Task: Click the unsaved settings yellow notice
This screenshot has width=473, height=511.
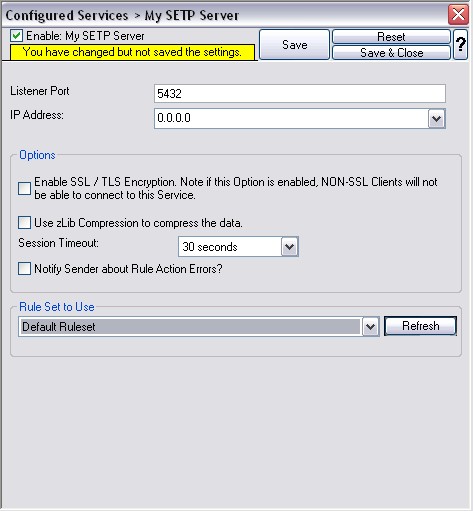Action: point(132,52)
